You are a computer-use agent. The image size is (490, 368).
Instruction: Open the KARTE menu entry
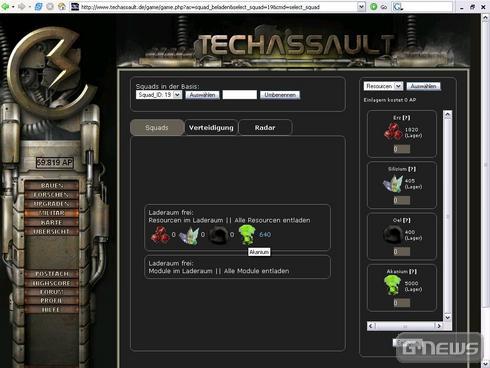pyautogui.click(x=52, y=222)
